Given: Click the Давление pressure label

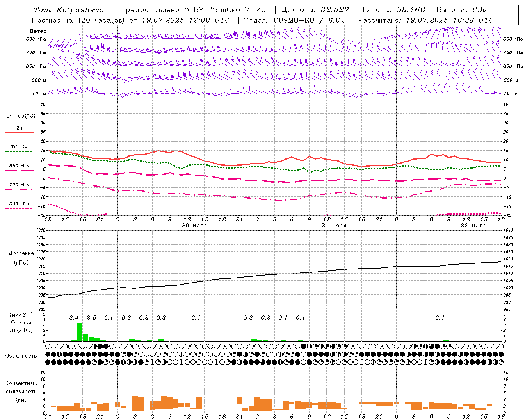Looking at the screenshot, I should pos(21,253).
